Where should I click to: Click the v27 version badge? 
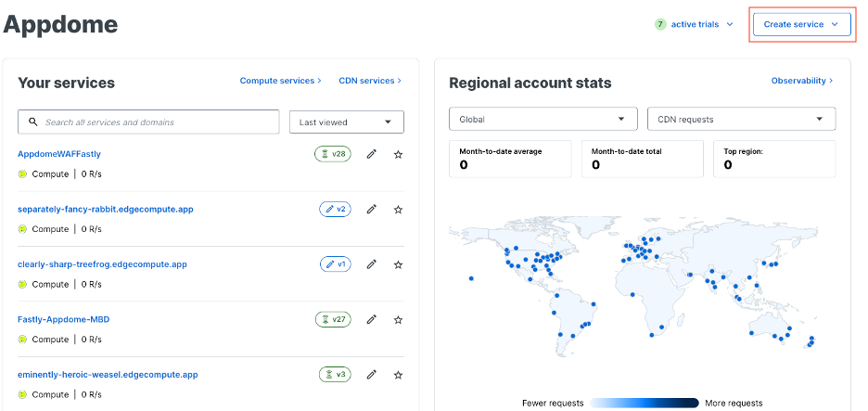tap(333, 319)
